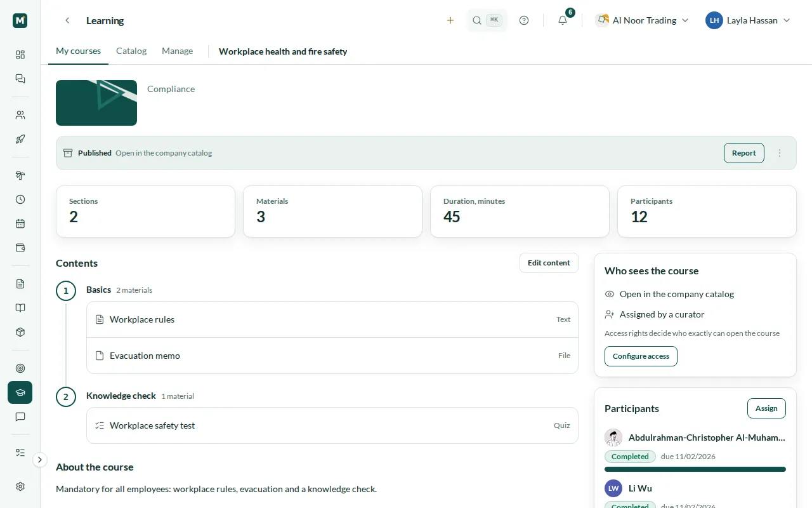Open the dashboard grid icon in sidebar
Image resolution: width=812 pixels, height=508 pixels.
click(x=20, y=55)
